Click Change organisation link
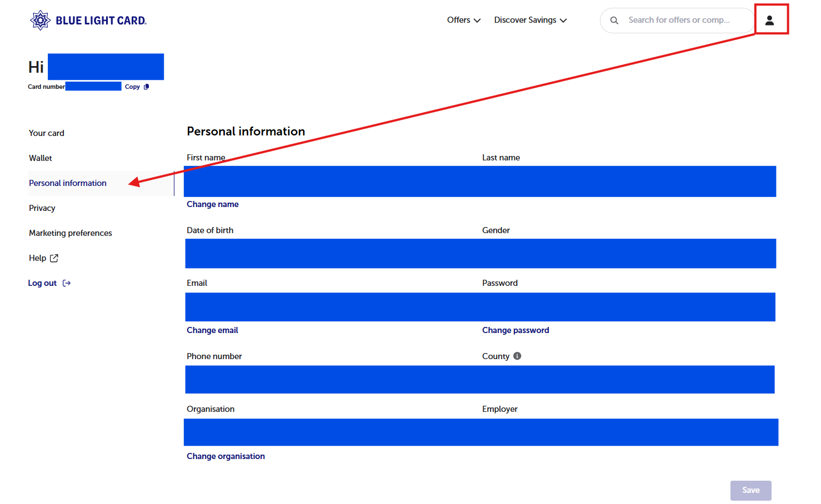This screenshot has height=504, width=821. 226,456
